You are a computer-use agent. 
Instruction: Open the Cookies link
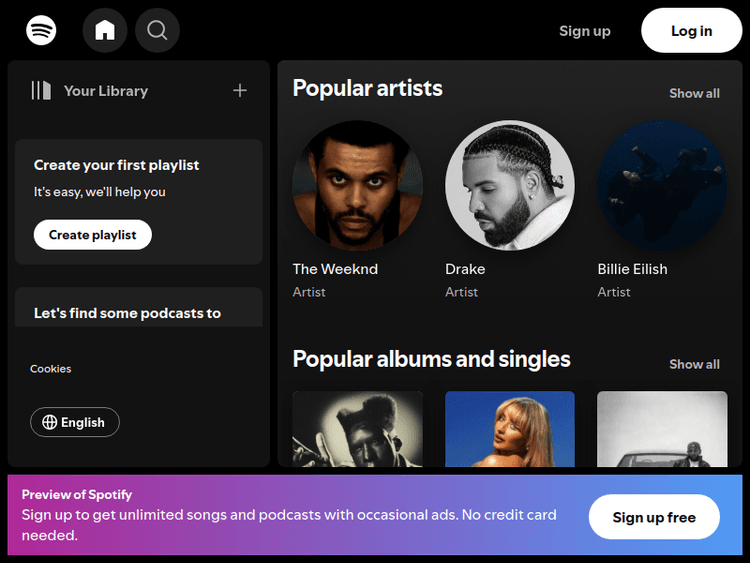click(51, 369)
